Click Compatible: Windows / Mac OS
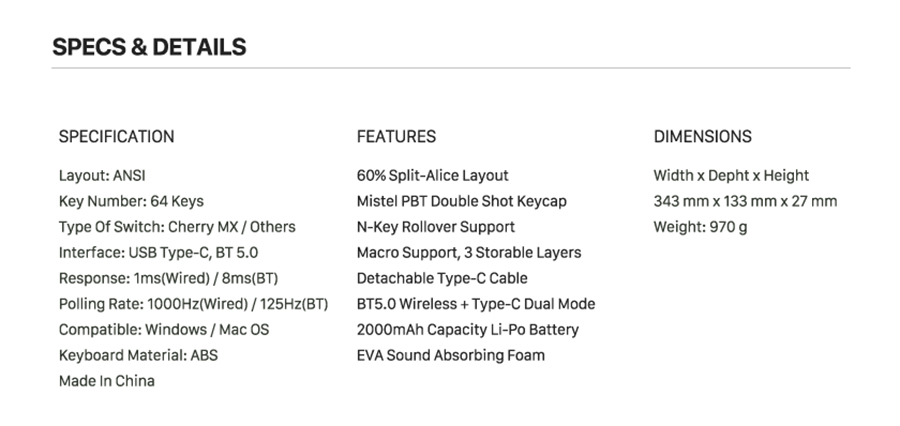The width and height of the screenshot is (900, 426). (x=164, y=330)
